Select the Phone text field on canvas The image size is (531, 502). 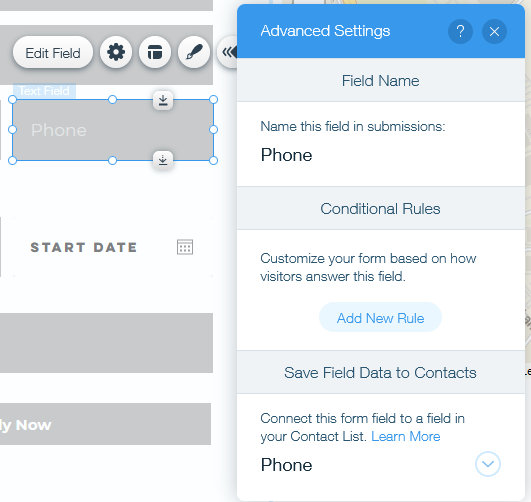coord(113,130)
